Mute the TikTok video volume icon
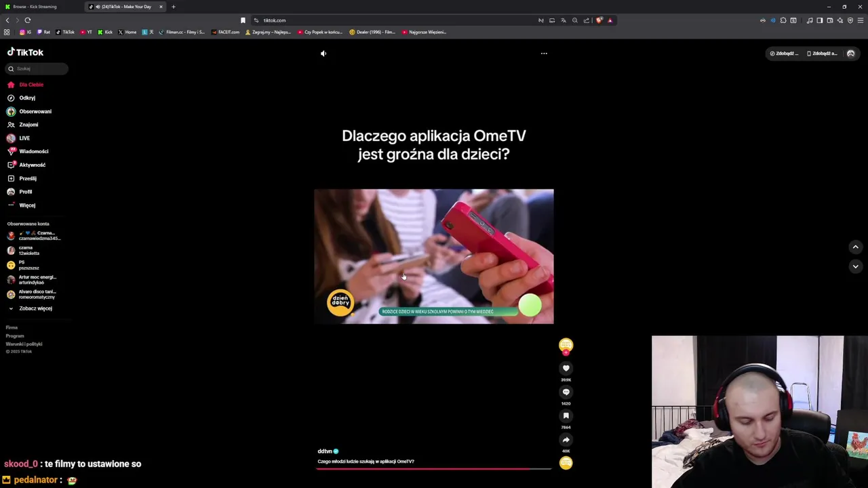 323,54
